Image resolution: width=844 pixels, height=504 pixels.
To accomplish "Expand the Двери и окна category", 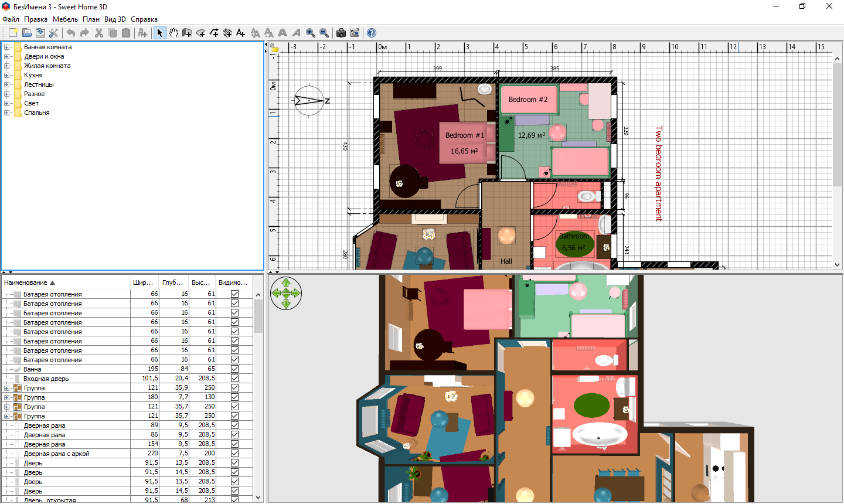I will 6,56.
